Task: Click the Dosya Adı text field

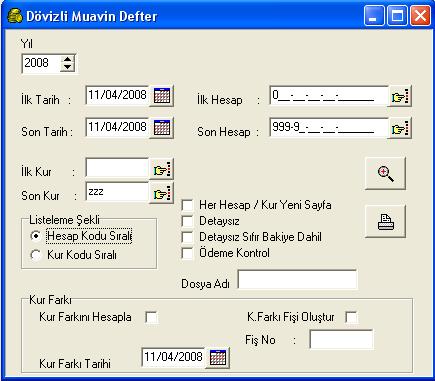Action: tap(297, 280)
